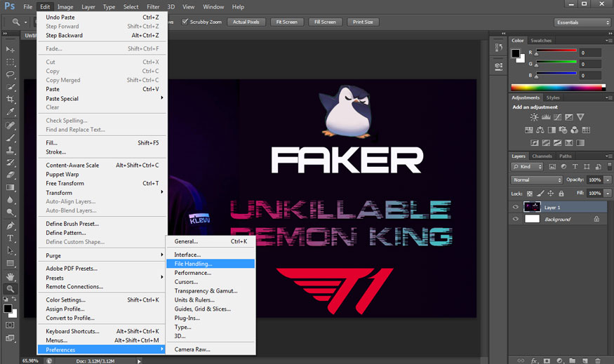Select the Path Selection tool
Image resolution: width=614 pixels, height=364 pixels.
11,250
